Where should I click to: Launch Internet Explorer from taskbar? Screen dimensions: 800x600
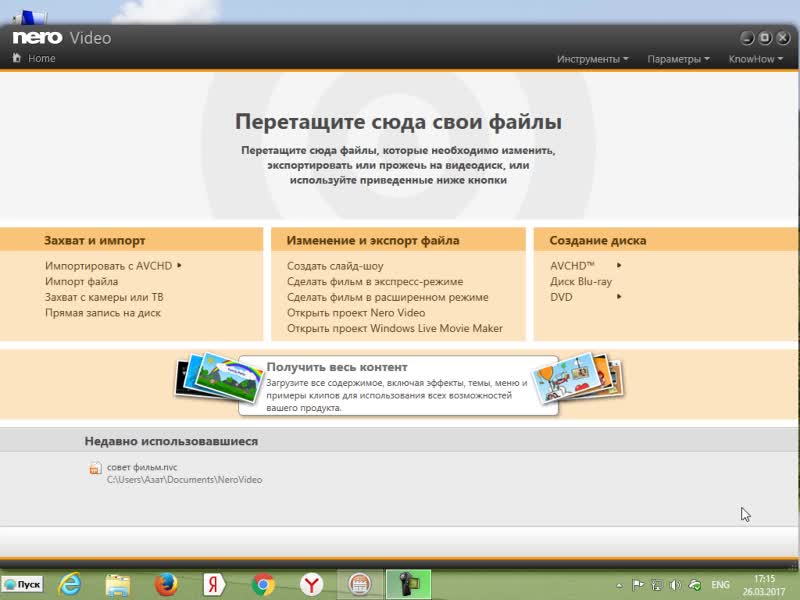point(69,585)
